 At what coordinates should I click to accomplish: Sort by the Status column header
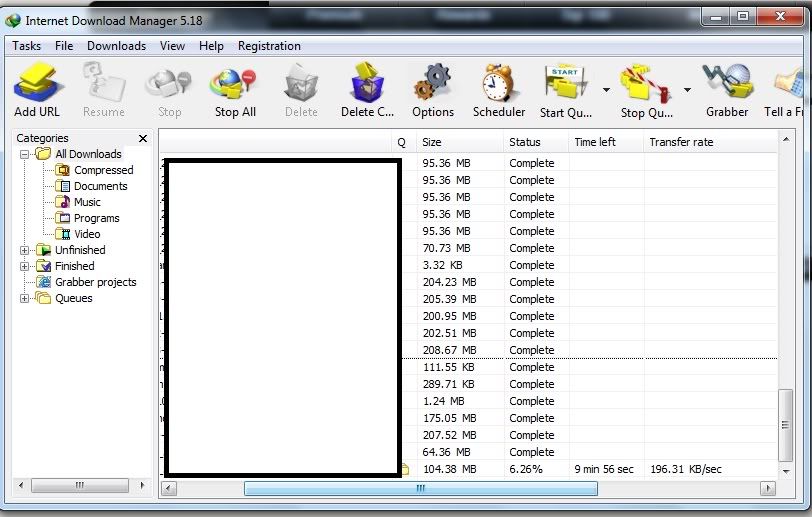(x=535, y=142)
